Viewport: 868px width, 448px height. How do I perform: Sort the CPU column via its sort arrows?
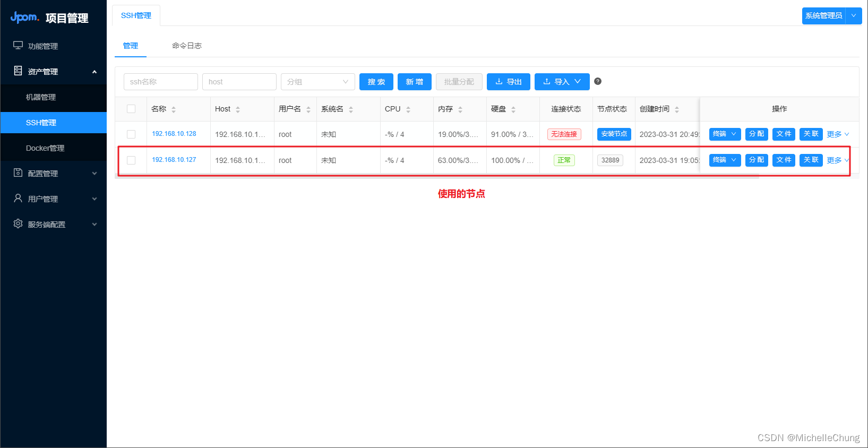point(408,109)
